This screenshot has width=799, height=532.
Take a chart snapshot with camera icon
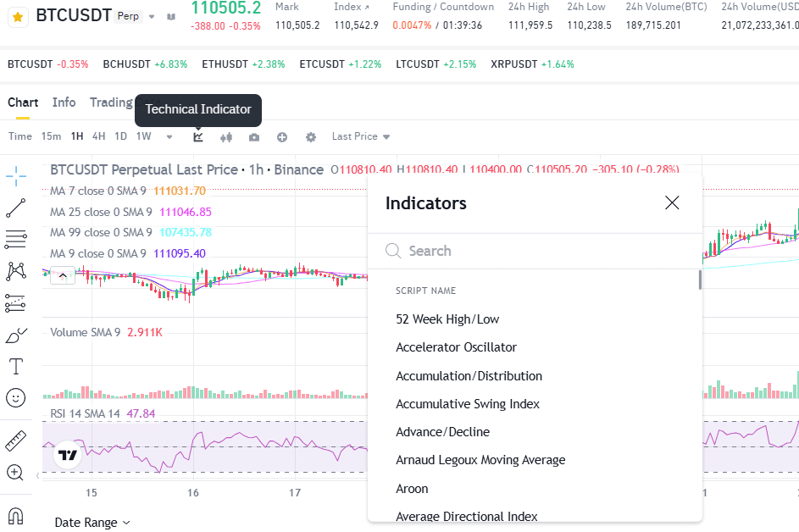[x=253, y=137]
